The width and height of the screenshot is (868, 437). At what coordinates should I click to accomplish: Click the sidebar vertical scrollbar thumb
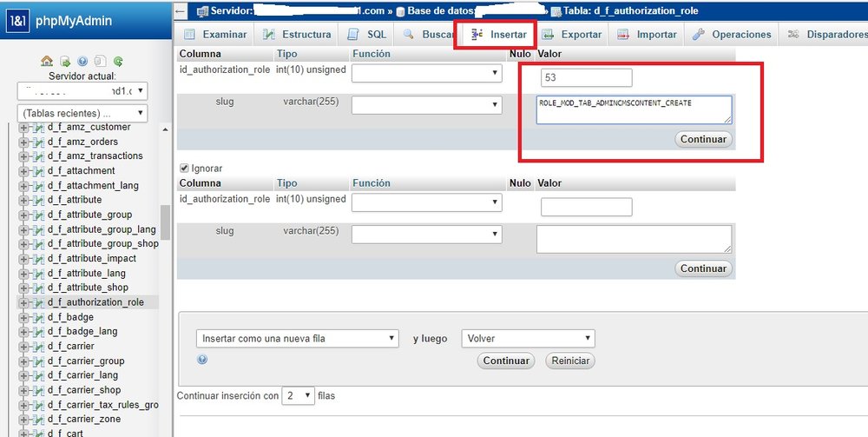tap(165, 222)
